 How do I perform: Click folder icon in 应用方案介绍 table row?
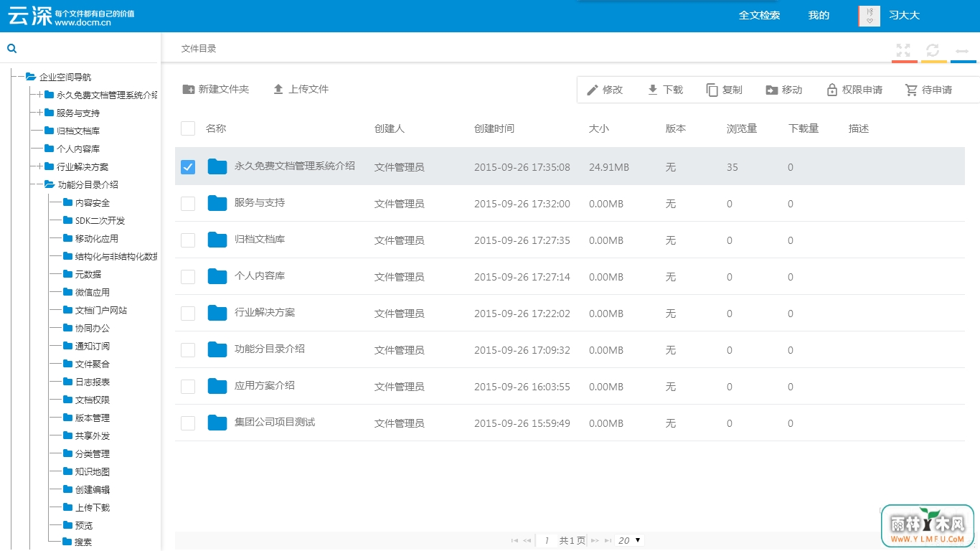tap(217, 386)
